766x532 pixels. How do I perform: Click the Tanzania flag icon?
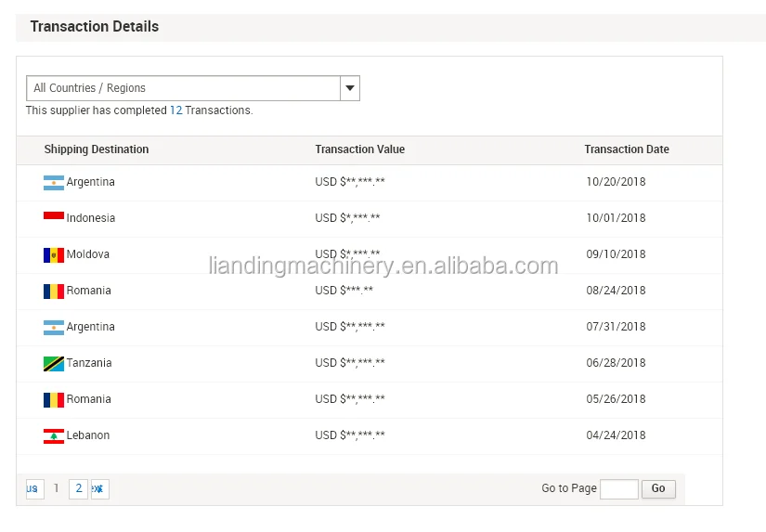pyautogui.click(x=53, y=363)
